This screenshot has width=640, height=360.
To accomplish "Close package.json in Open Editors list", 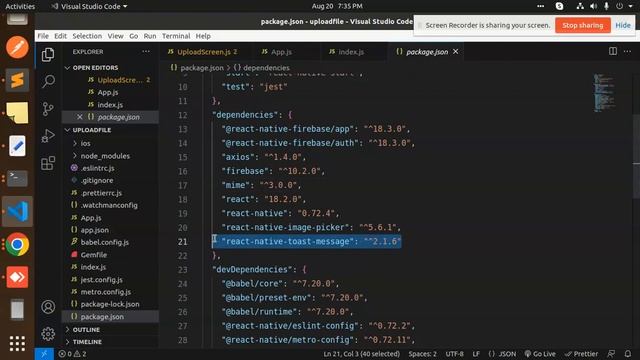I will [x=80, y=117].
